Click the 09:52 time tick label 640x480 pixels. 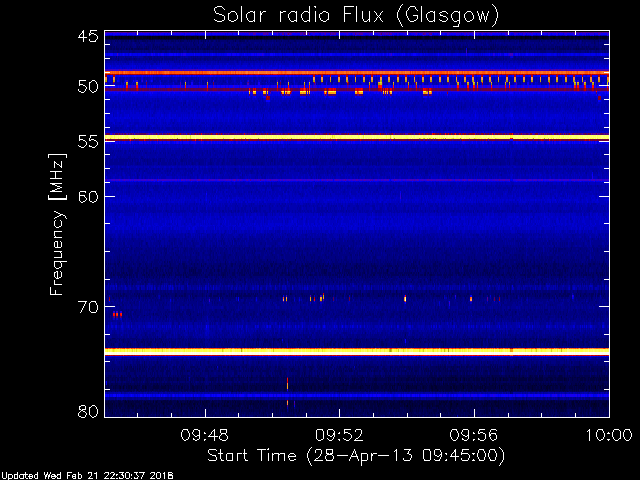tap(339, 435)
